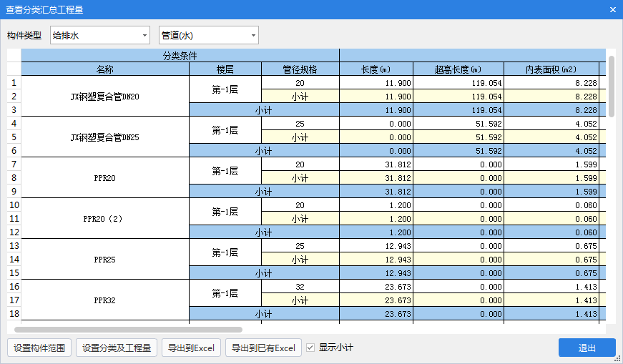The width and height of the screenshot is (623, 364).
Task: Select the JX钢塑复合管DN20 name cell
Action: tap(105, 97)
